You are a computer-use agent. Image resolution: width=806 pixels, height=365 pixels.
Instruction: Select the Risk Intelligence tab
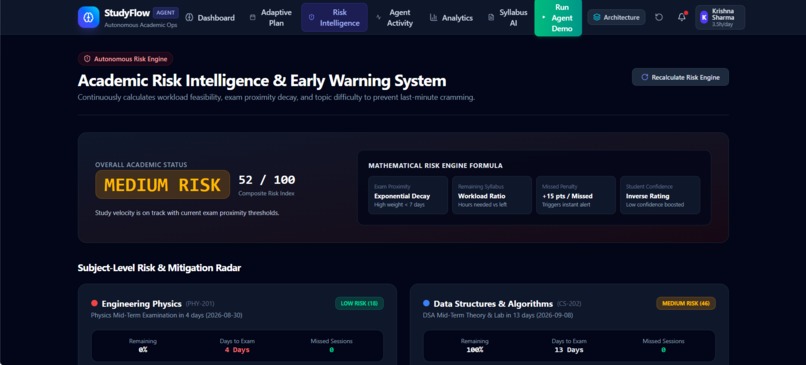tap(334, 17)
